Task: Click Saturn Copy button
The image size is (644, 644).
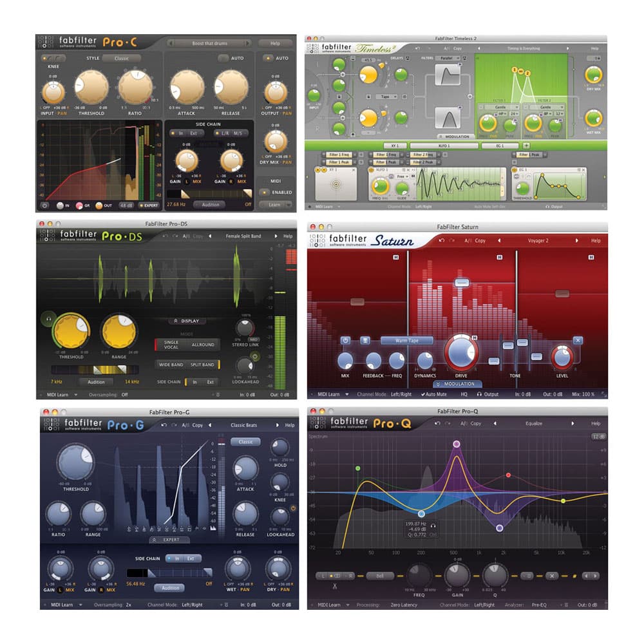Action: pos(480,240)
